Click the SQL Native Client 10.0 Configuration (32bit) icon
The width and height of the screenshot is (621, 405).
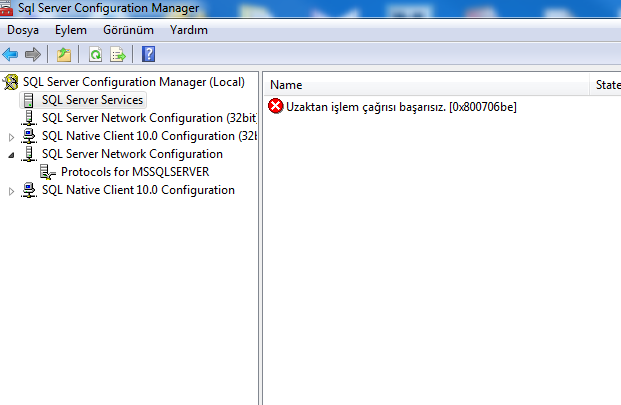(29, 136)
